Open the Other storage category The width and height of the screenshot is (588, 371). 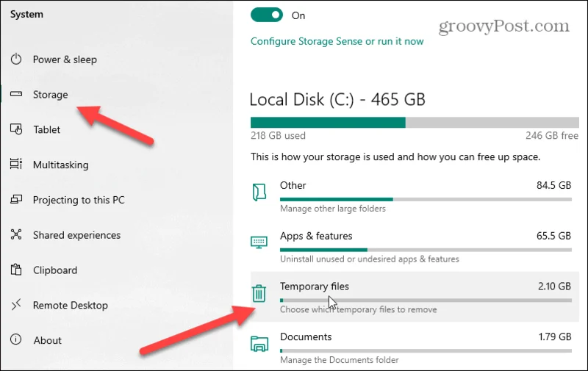(415, 196)
